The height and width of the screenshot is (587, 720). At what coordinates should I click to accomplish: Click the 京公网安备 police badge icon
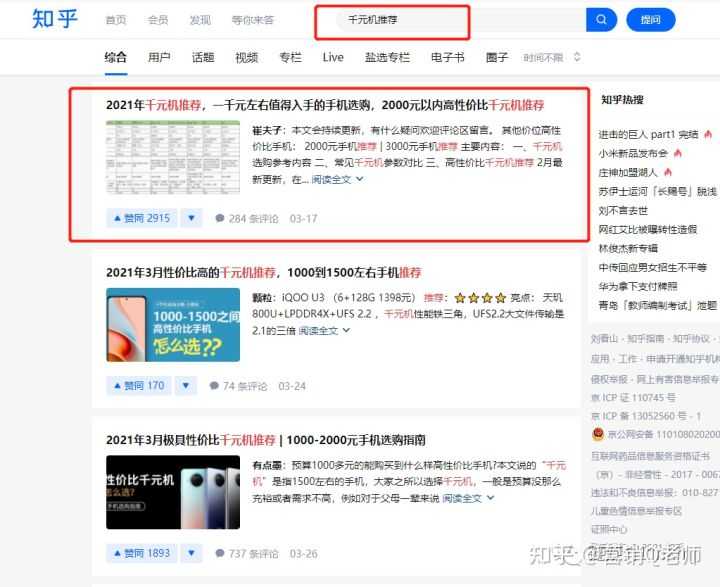pyautogui.click(x=598, y=434)
